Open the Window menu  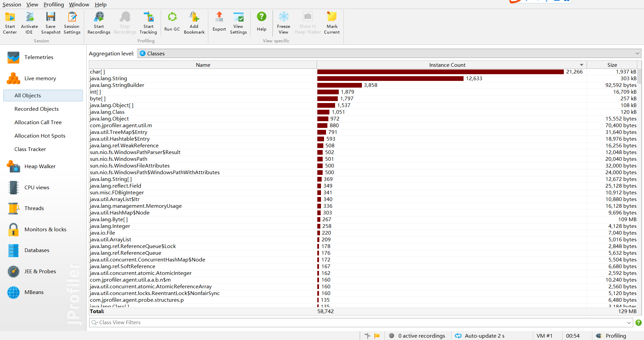pyautogui.click(x=79, y=4)
